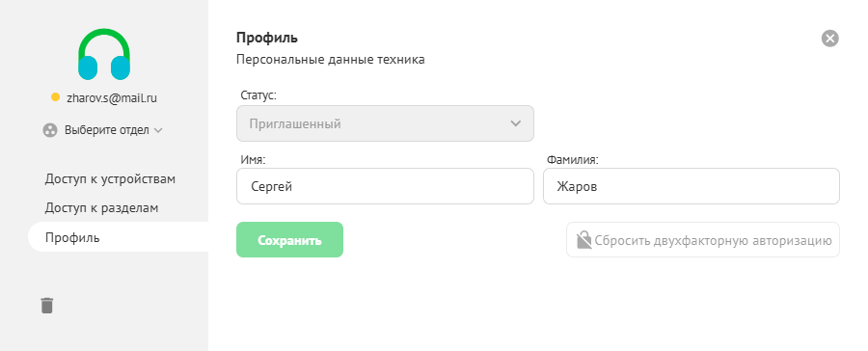Focus the Фамилия field containing Жаров
This screenshot has height=351, width=868.
[x=692, y=186]
